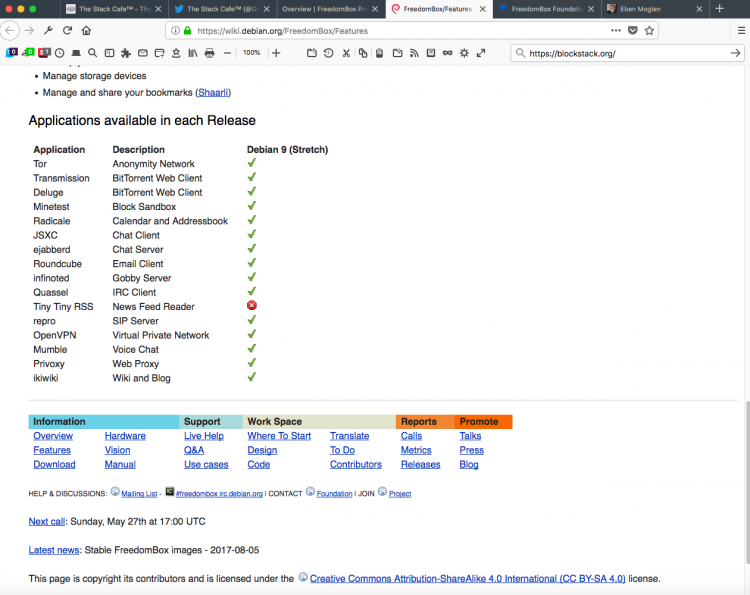750x595 pixels.
Task: Open the Blog link
Action: 469,464
